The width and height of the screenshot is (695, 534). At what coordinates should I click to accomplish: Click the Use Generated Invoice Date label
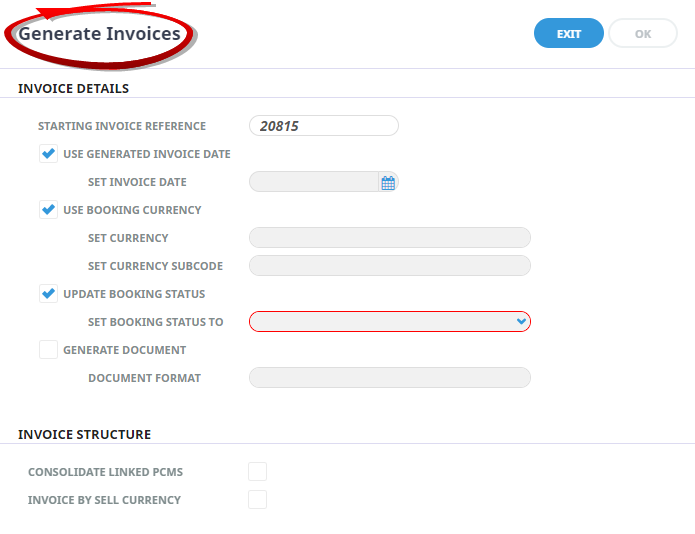pos(147,154)
